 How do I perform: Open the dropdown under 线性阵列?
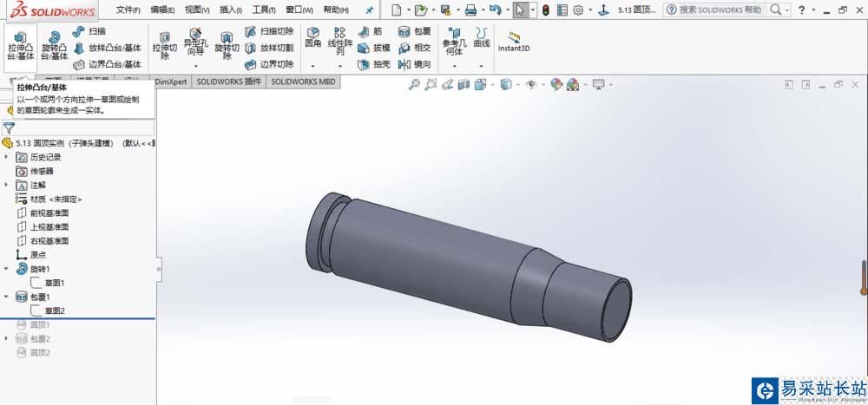click(340, 66)
